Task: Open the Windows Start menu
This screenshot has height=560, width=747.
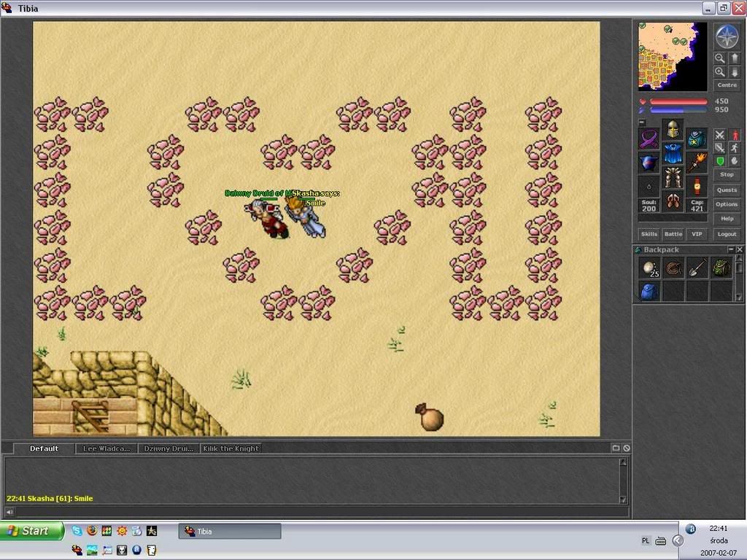Action: (x=32, y=531)
